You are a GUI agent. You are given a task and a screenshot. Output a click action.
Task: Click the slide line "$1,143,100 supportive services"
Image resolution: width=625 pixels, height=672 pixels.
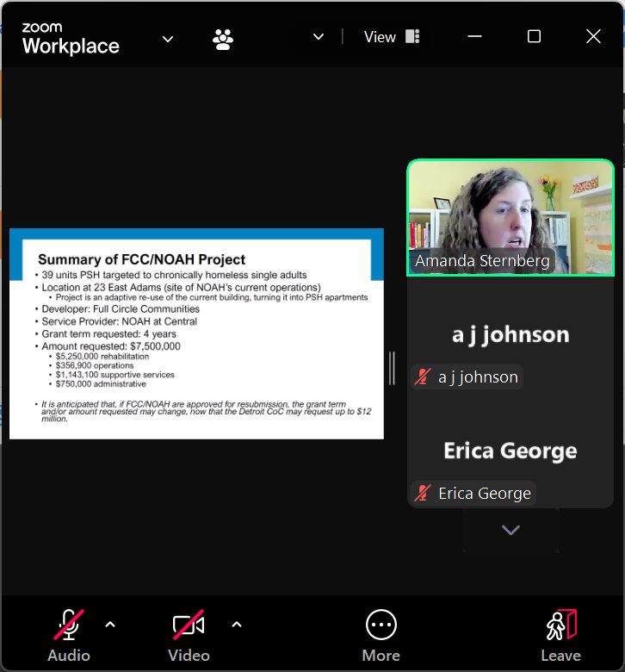[x=114, y=375]
